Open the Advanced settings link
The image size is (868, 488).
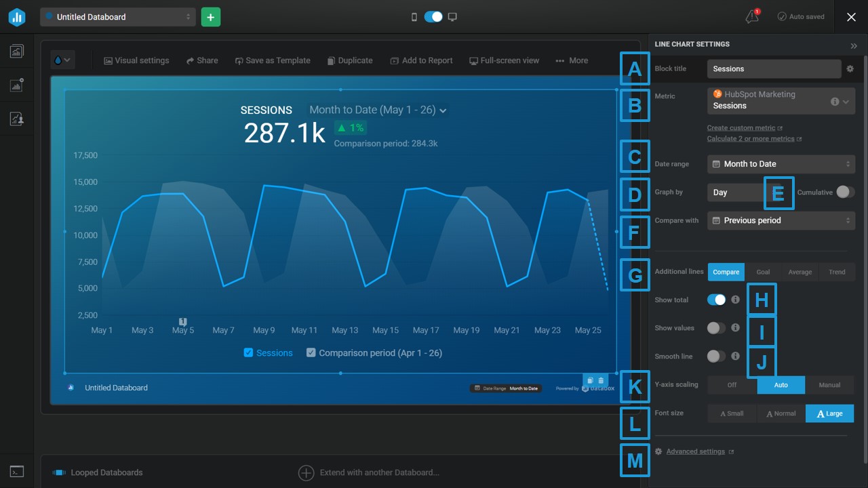(x=695, y=451)
